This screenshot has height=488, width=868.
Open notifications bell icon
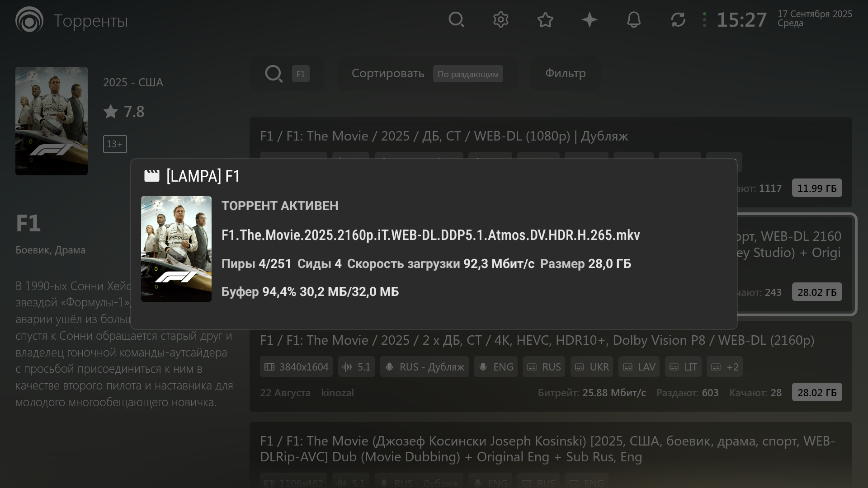(634, 20)
